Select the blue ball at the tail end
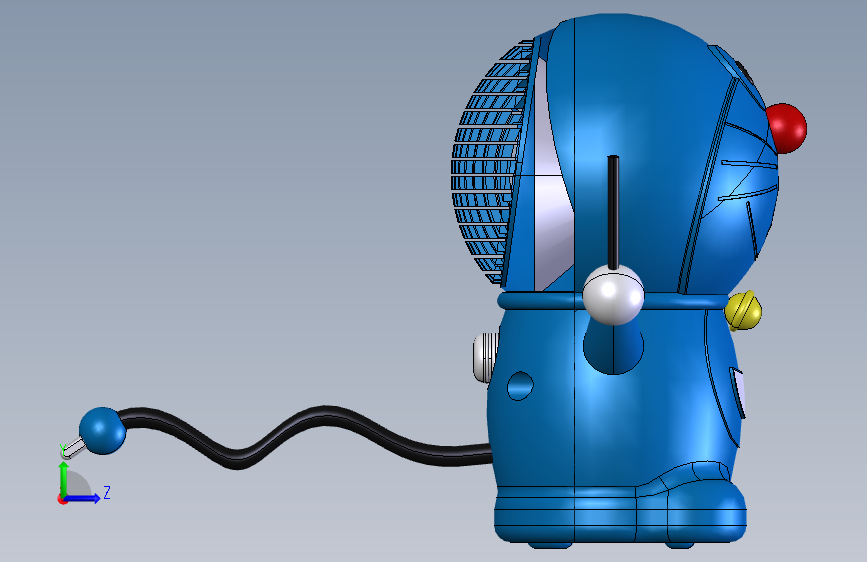The width and height of the screenshot is (867, 562). click(x=102, y=431)
